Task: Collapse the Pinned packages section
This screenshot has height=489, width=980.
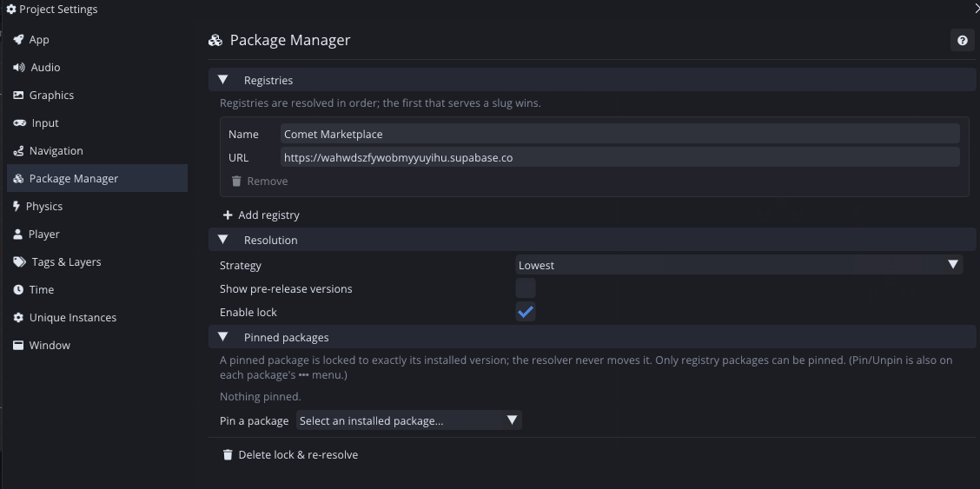Action: point(222,337)
